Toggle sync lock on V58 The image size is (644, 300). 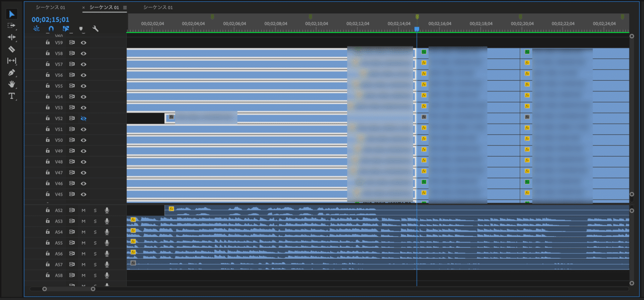click(x=72, y=53)
